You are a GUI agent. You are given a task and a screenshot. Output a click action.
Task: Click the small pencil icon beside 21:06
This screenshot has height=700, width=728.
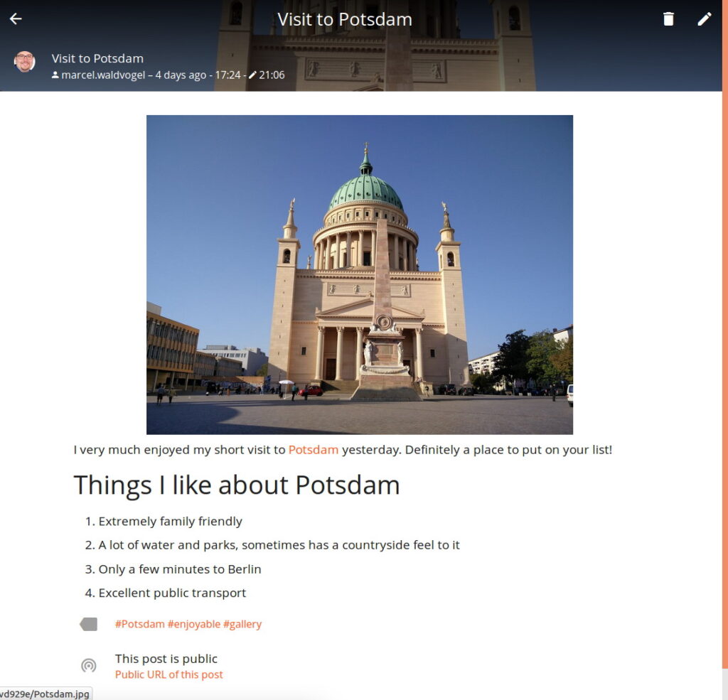(252, 75)
